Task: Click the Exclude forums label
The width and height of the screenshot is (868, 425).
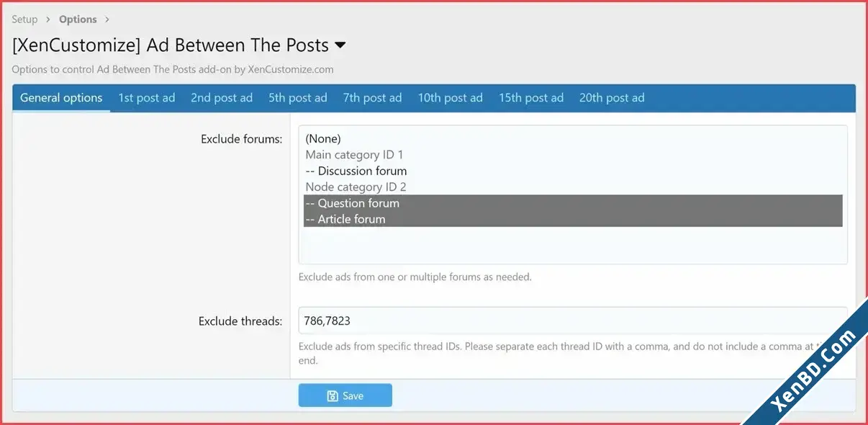Action: (x=241, y=139)
